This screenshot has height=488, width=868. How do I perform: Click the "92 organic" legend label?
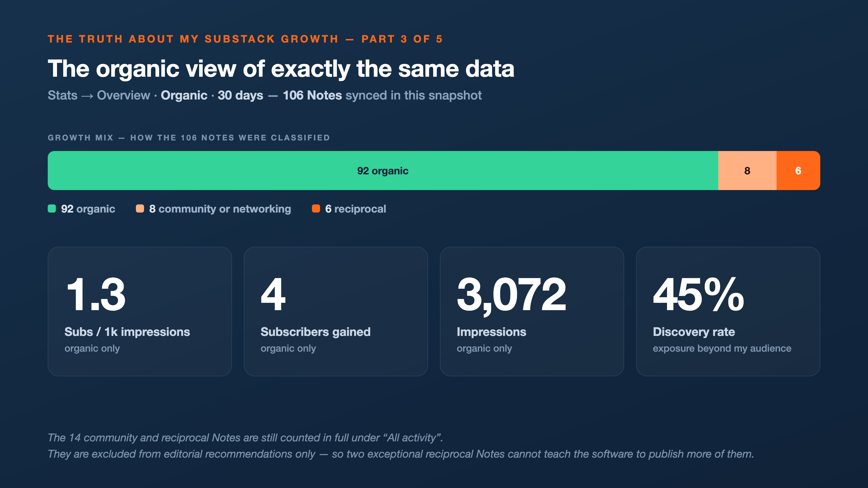88,209
